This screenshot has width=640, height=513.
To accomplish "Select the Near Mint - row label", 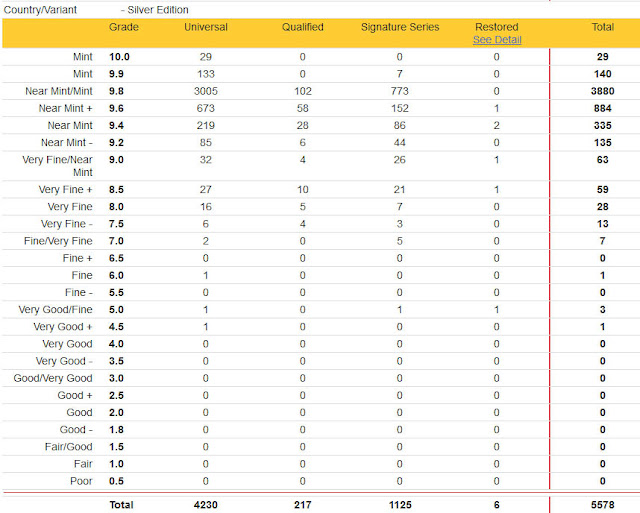I will [x=67, y=142].
